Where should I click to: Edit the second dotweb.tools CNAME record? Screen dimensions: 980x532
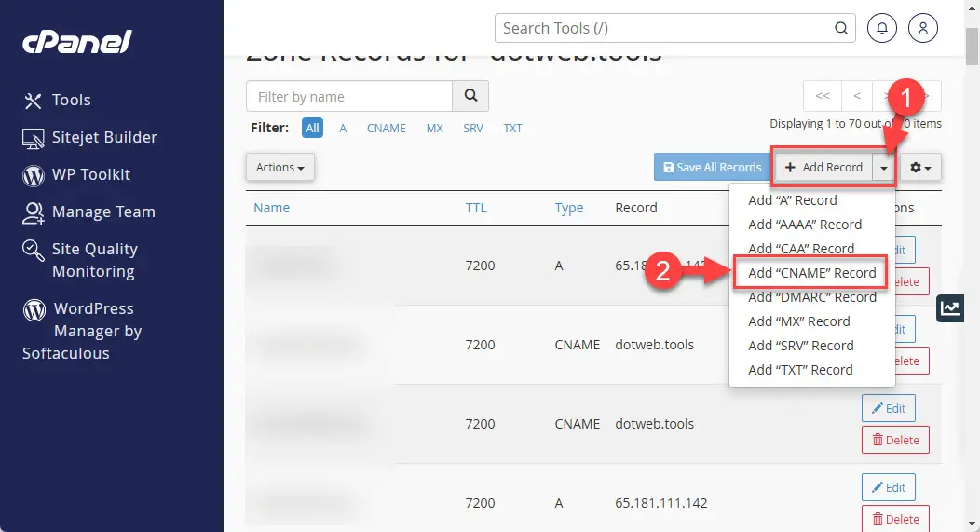(888, 408)
